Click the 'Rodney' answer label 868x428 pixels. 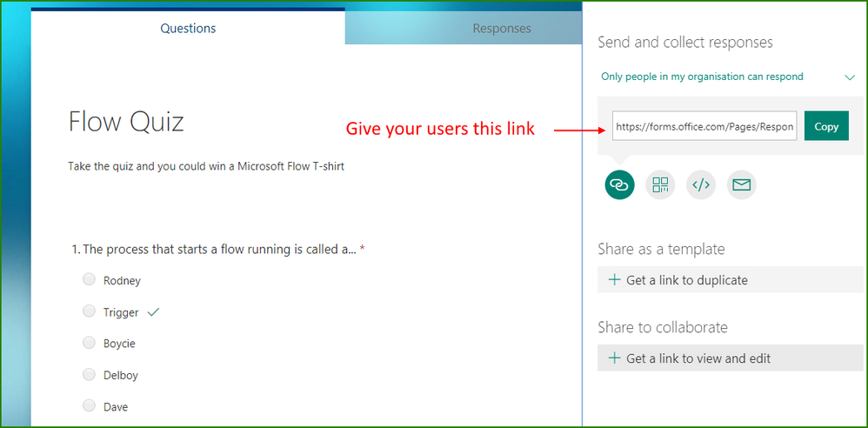pyautogui.click(x=122, y=281)
